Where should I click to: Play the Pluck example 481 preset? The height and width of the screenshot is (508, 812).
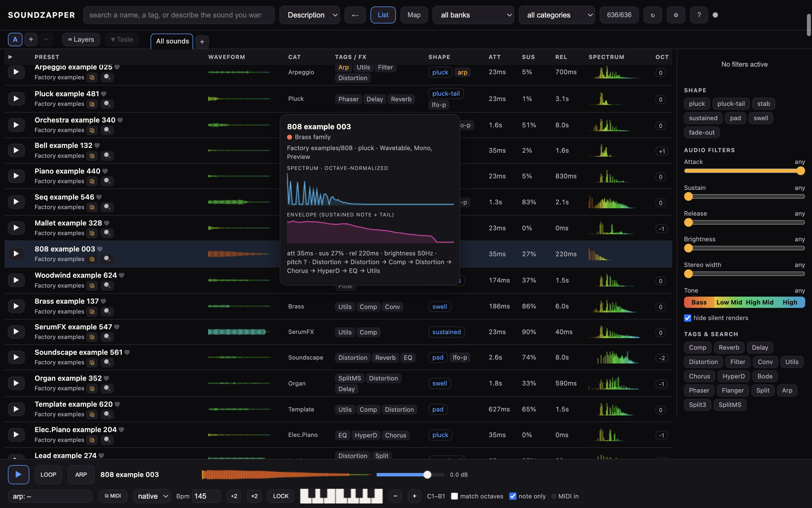point(16,98)
